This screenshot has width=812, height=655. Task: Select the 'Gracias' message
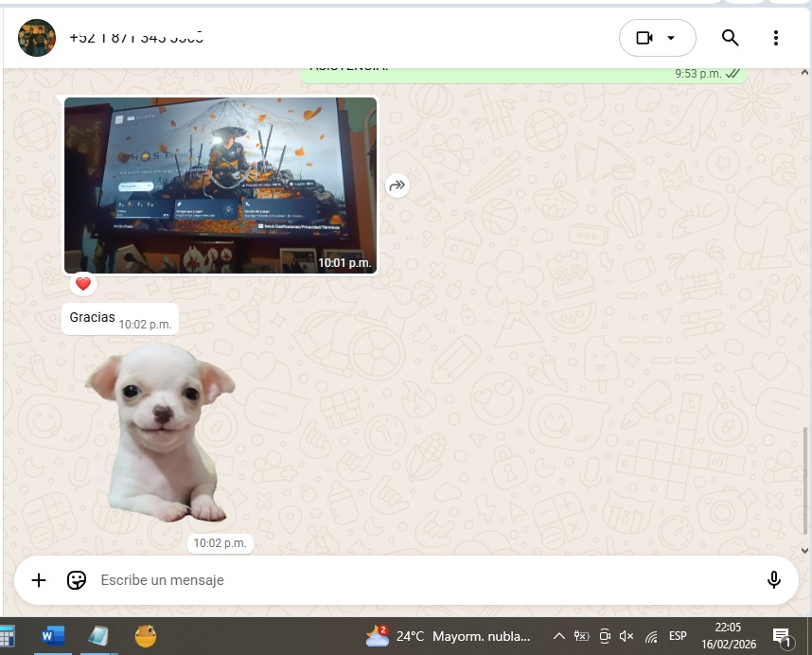[x=119, y=319]
